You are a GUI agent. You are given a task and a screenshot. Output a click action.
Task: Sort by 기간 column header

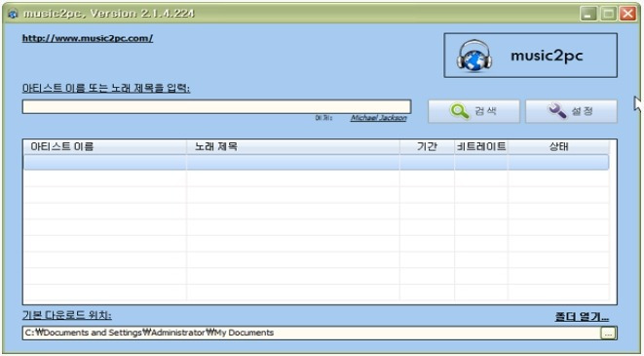(x=427, y=146)
